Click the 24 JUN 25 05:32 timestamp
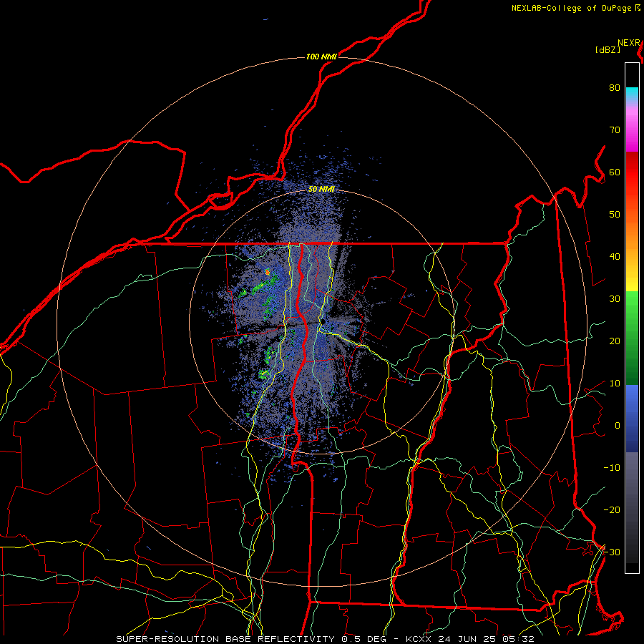The width and height of the screenshot is (644, 644). click(486, 639)
